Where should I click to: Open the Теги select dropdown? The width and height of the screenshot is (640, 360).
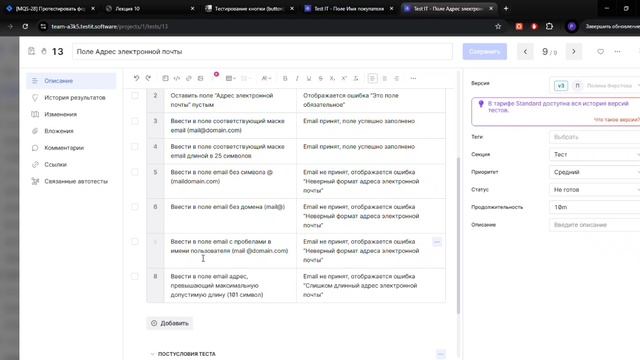pyautogui.click(x=595, y=137)
